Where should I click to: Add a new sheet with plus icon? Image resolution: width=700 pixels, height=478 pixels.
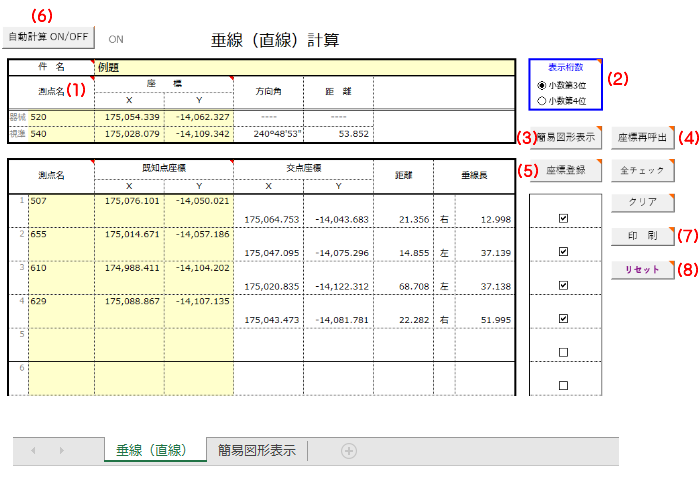coord(349,451)
